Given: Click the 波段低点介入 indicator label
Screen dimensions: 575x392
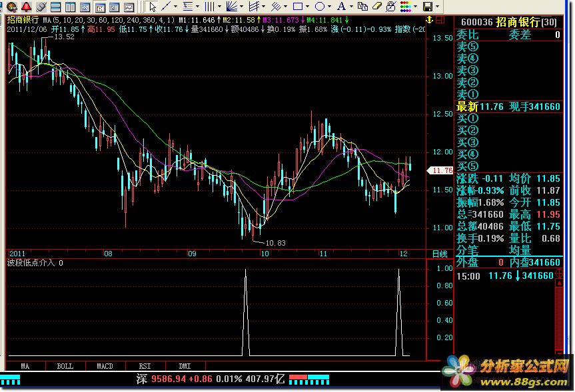Looking at the screenshot, I should coord(31,263).
